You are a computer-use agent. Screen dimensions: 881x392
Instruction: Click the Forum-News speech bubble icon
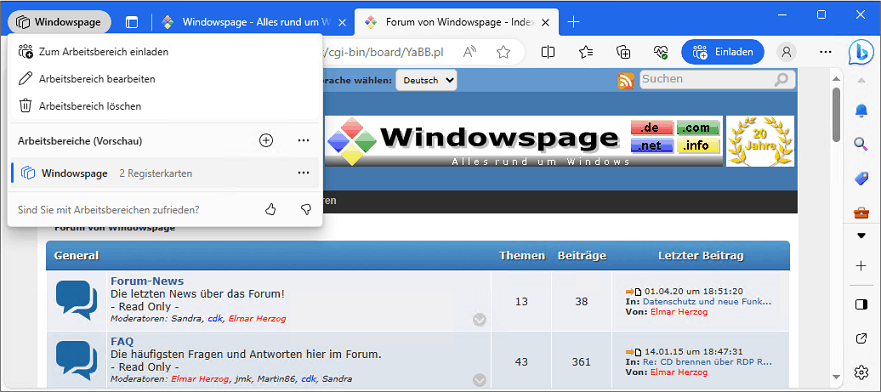(x=76, y=301)
